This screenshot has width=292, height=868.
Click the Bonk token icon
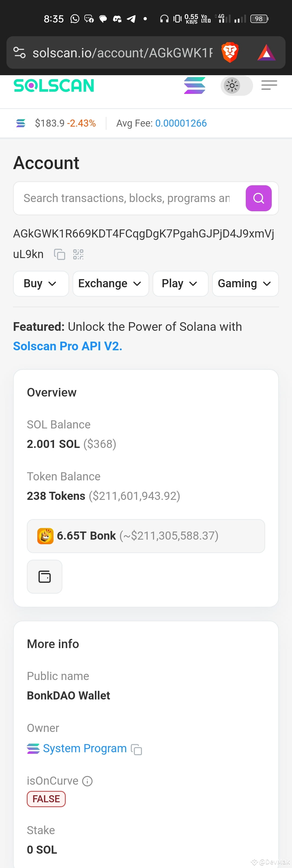click(x=45, y=535)
